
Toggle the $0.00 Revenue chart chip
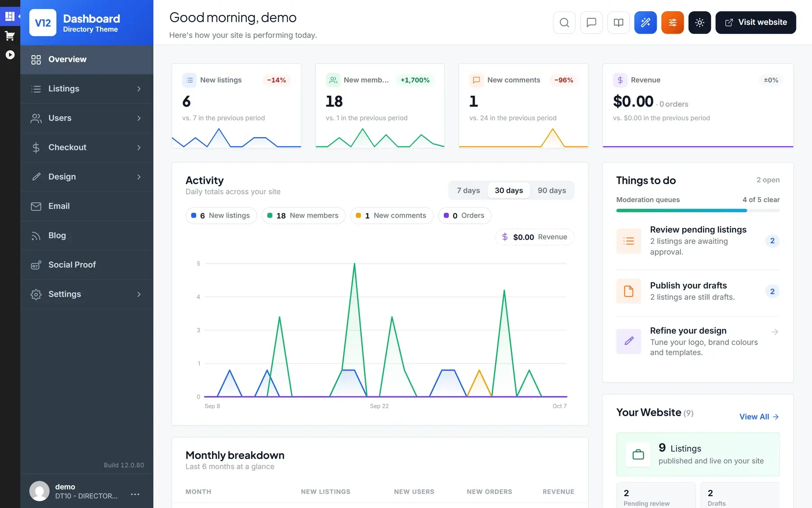(x=535, y=237)
